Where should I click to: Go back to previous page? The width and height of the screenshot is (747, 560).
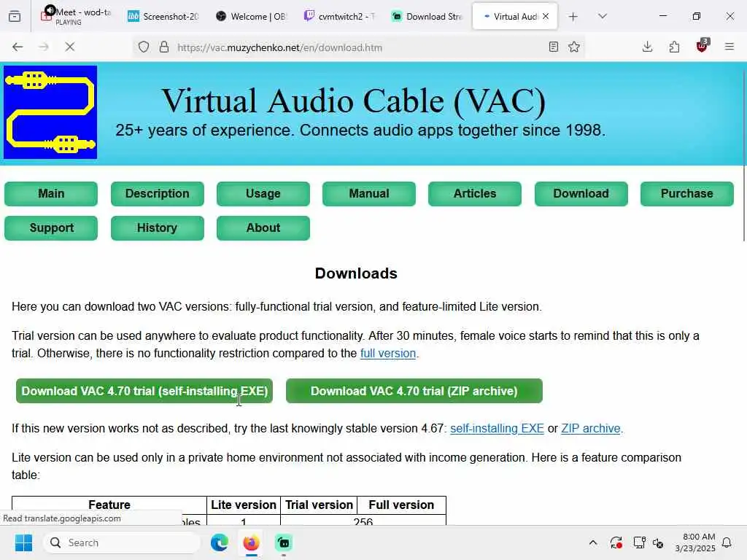[x=18, y=47]
